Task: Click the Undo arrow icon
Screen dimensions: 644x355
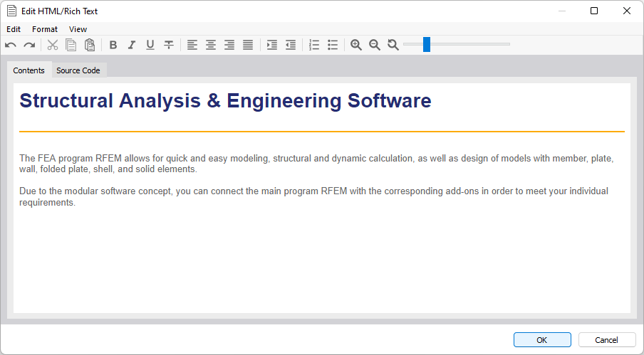Action: (11, 45)
